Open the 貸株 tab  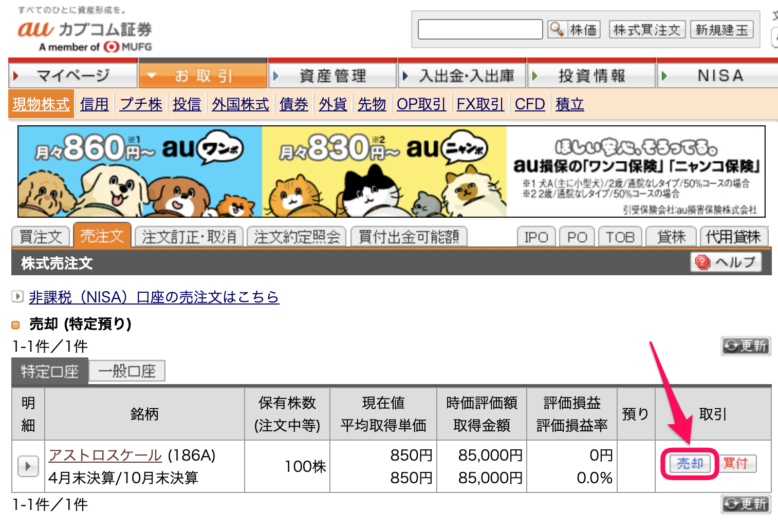click(671, 237)
